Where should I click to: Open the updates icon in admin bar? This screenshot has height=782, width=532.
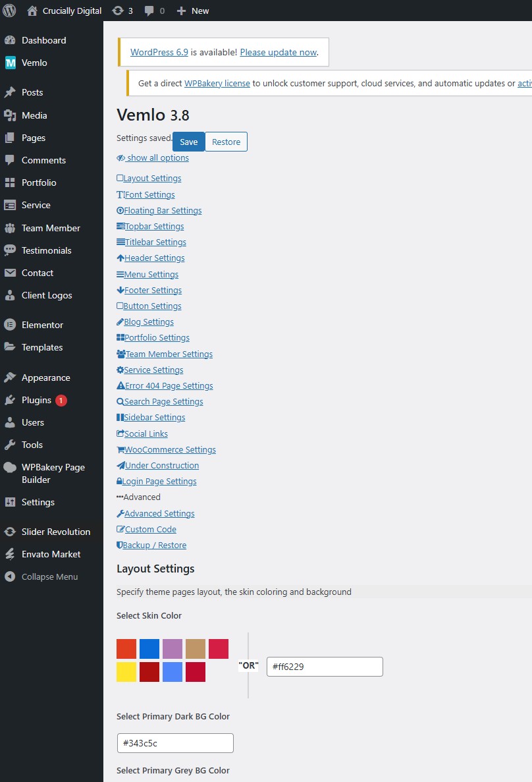click(x=118, y=11)
